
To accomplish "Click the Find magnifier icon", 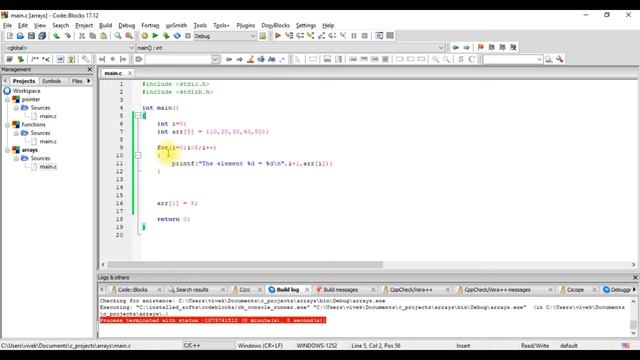I will click(x=118, y=36).
